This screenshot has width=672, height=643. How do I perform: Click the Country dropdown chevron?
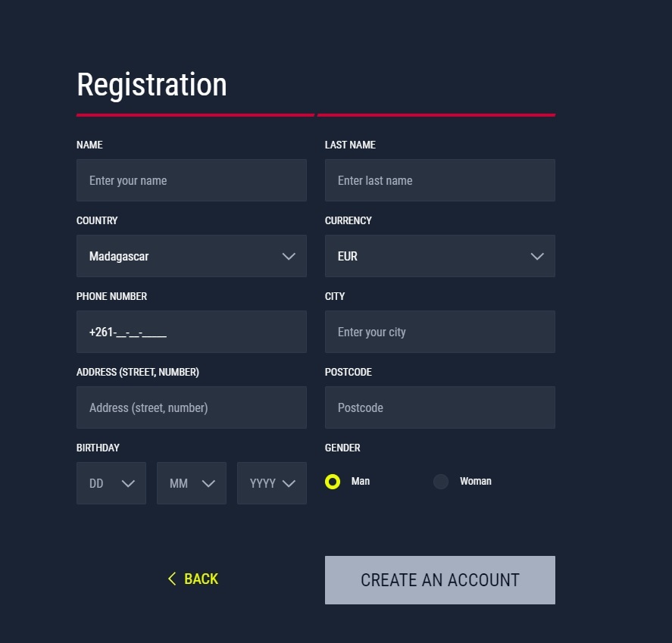point(289,256)
